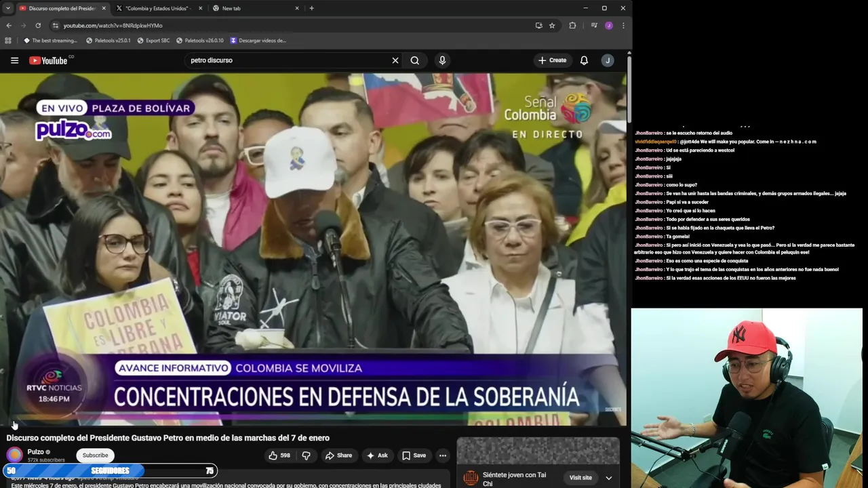Screen dimensions: 868x488
Task: Open the Chrome profile avatar
Action: [609, 26]
